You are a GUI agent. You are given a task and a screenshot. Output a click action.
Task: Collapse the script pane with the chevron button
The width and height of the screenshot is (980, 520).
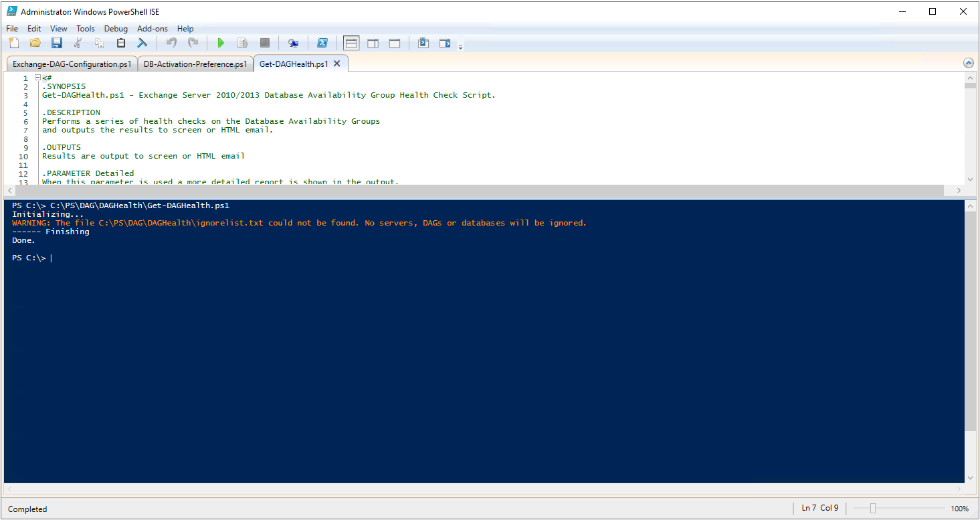pyautogui.click(x=969, y=63)
